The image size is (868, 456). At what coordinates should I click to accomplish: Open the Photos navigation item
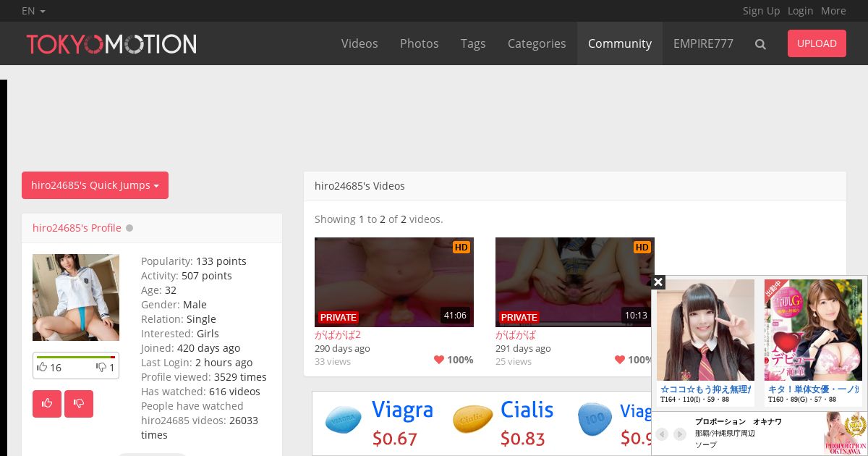click(x=420, y=43)
